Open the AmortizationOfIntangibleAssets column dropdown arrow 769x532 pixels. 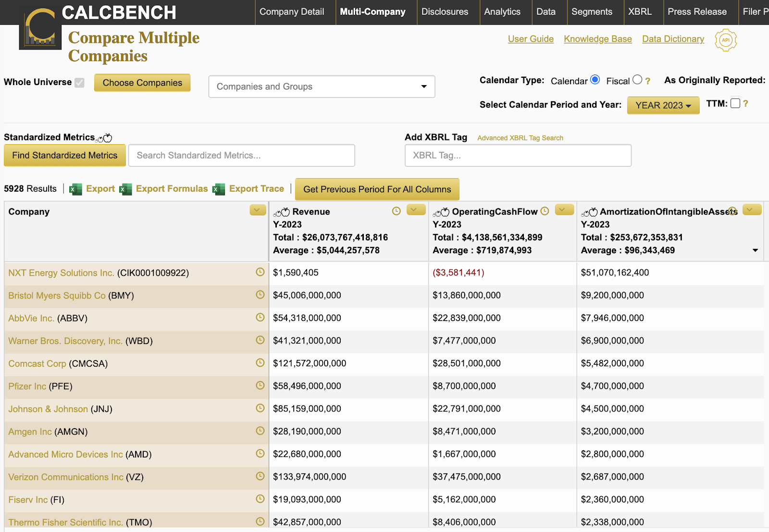(752, 210)
